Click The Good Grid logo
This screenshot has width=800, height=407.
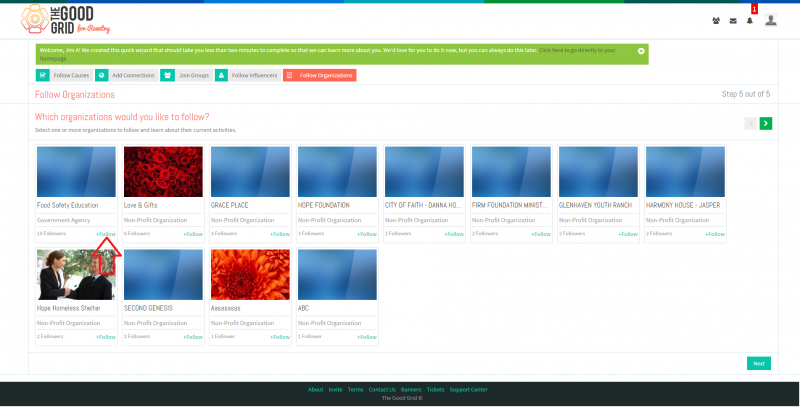[x=65, y=20]
